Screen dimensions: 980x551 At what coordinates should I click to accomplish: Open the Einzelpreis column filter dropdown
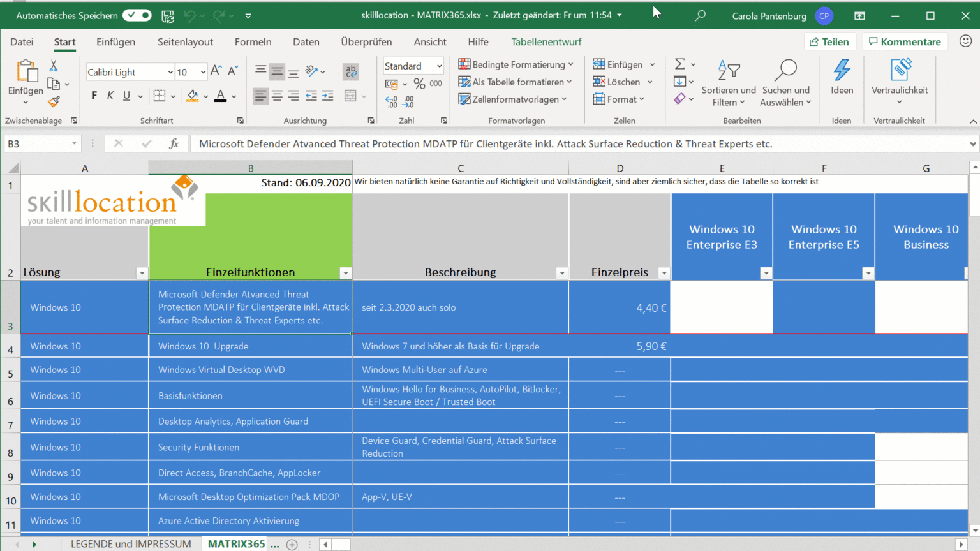tap(664, 272)
